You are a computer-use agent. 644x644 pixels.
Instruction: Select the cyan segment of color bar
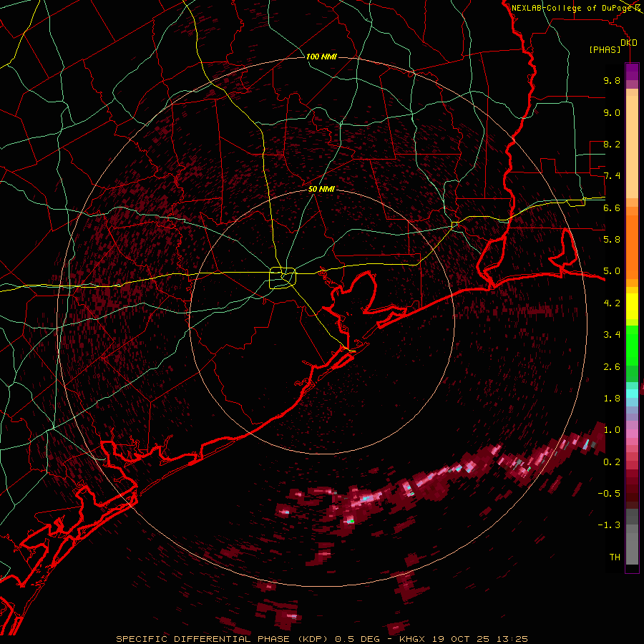point(632,394)
